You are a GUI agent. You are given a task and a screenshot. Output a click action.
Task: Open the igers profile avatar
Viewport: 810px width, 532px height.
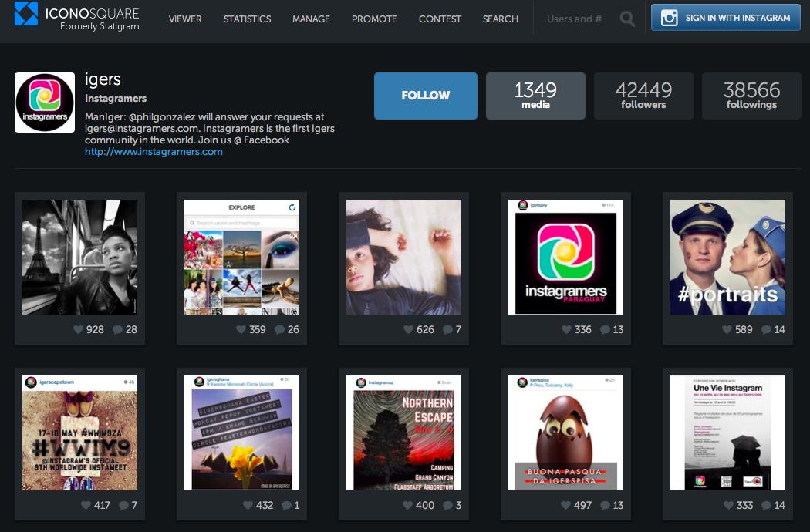tap(45, 103)
